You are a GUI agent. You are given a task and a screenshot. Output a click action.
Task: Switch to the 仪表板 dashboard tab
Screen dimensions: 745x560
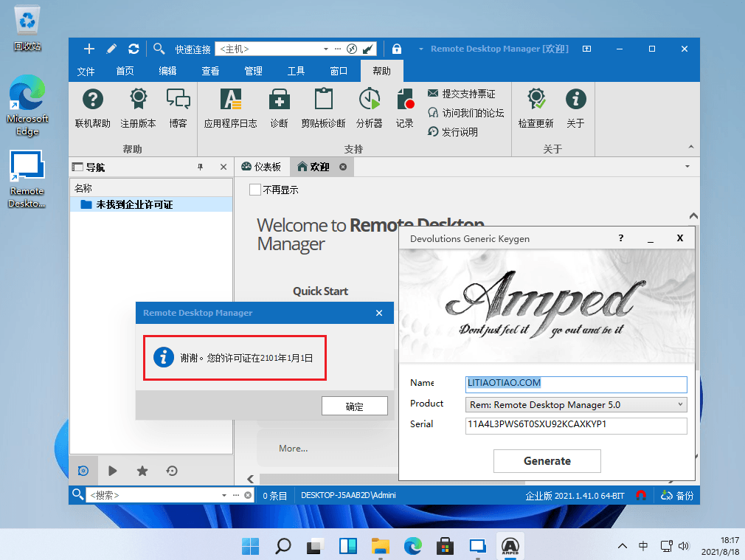[x=261, y=167]
